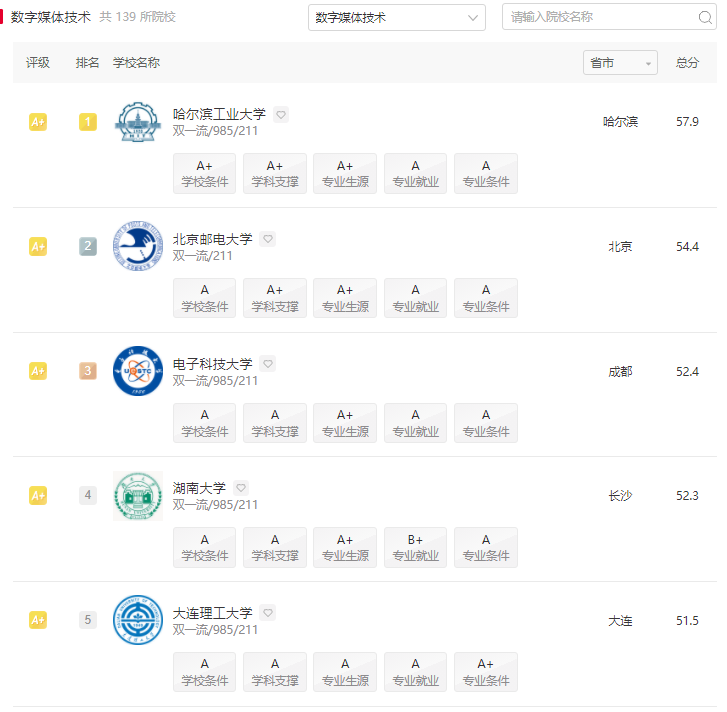Screen dimensions: 727x712
Task: Open 湖南大学 school logo
Action: [x=138, y=496]
